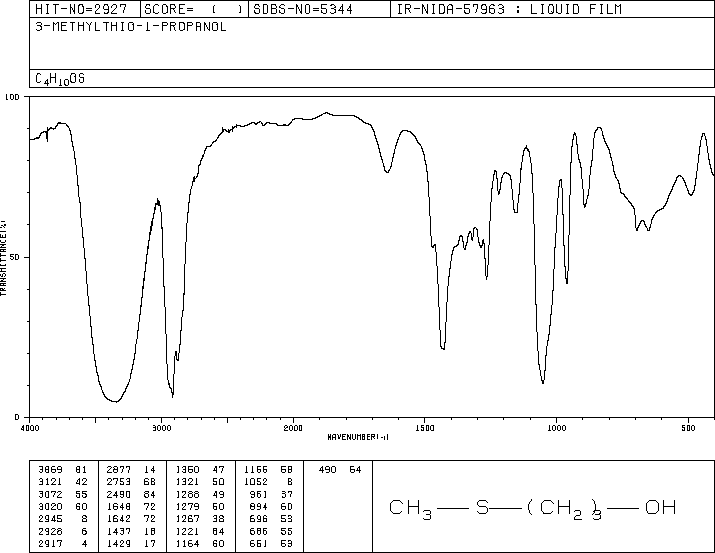Click the 1500 wavenumber axis label
This screenshot has height=553, width=715.
pyautogui.click(x=425, y=428)
